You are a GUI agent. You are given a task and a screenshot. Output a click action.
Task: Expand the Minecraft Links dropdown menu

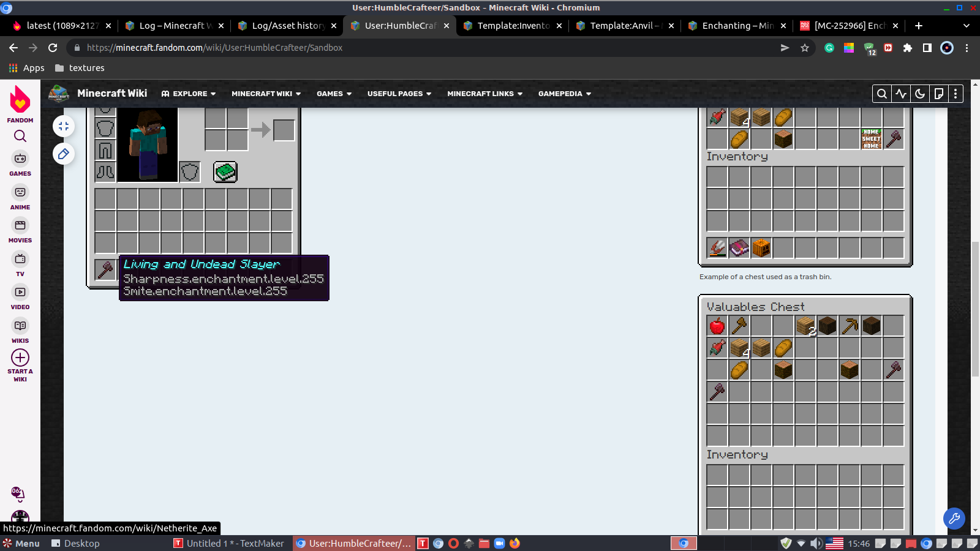tap(485, 94)
